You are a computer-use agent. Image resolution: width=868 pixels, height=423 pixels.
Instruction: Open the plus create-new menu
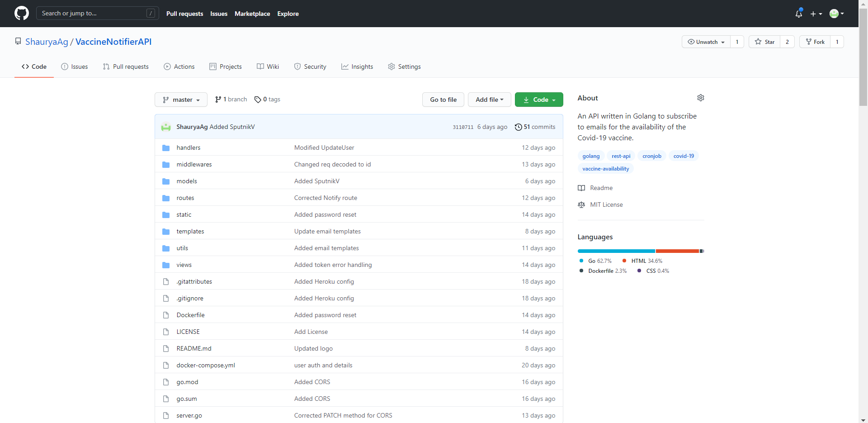coord(816,14)
